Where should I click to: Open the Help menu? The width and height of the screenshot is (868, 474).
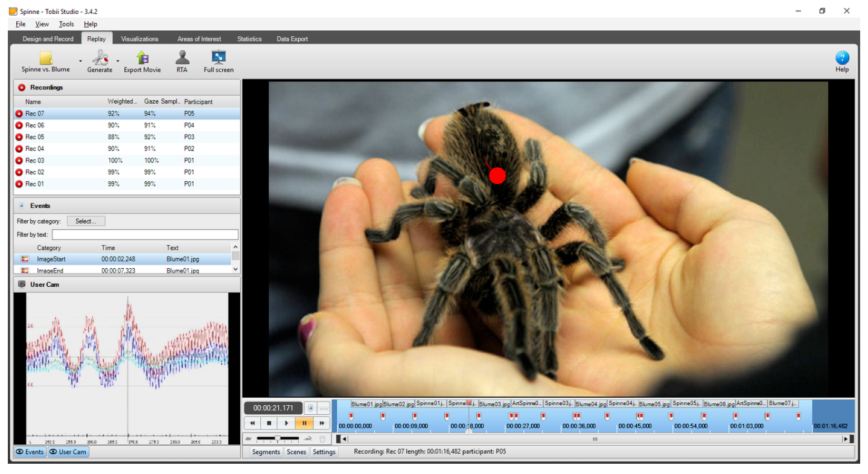click(91, 24)
